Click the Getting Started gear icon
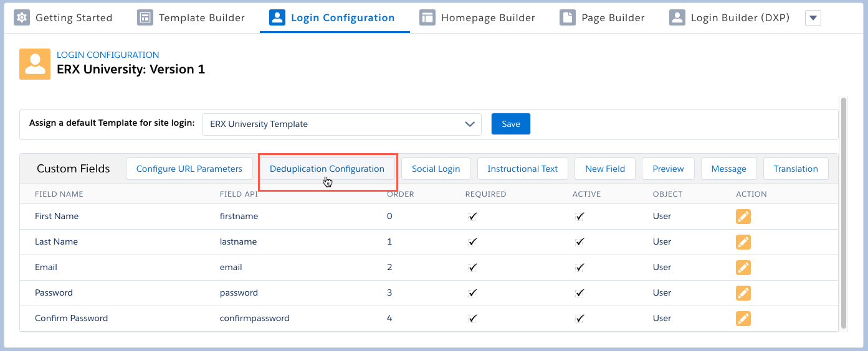Image resolution: width=868 pixels, height=351 pixels. click(22, 17)
